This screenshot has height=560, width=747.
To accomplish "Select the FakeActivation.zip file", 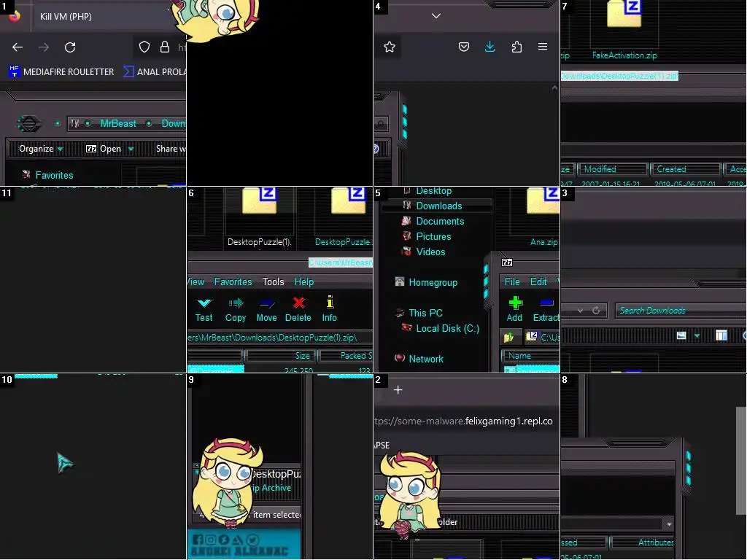I will [x=624, y=28].
